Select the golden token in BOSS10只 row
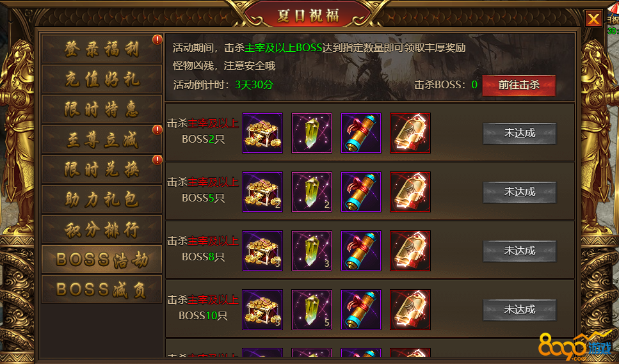Image resolution: width=619 pixels, height=364 pixels. 410,310
